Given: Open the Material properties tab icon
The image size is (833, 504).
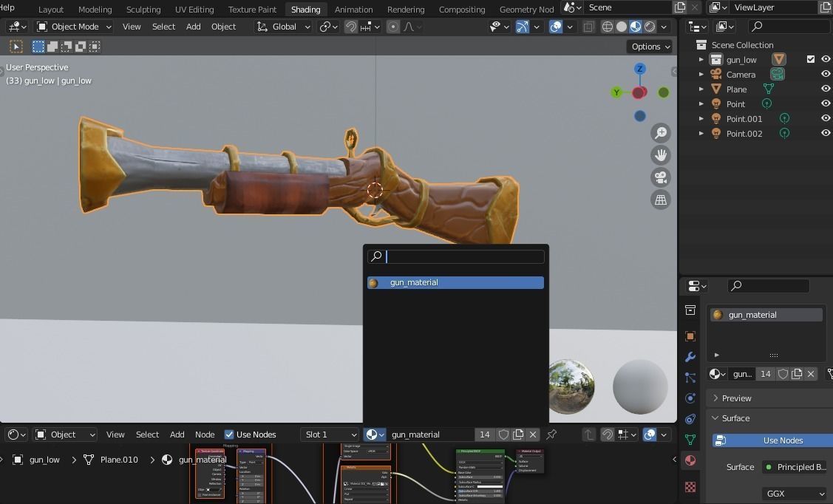Looking at the screenshot, I should (x=690, y=460).
